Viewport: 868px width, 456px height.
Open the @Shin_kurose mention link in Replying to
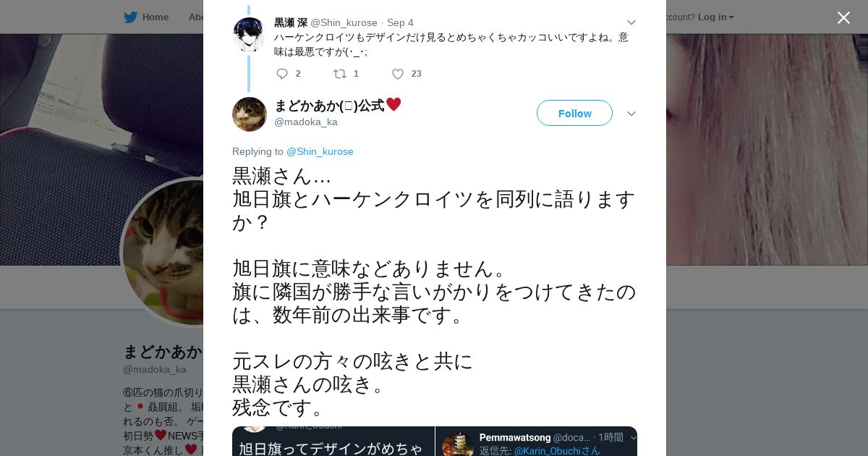click(x=320, y=151)
